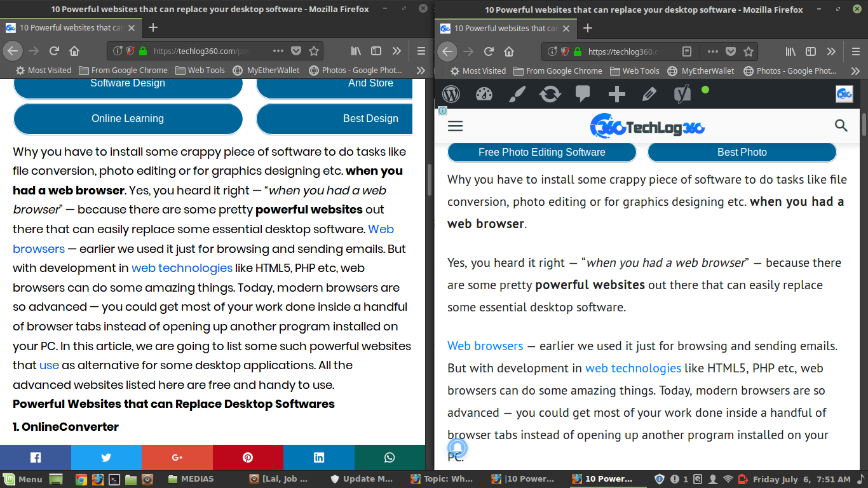This screenshot has height=488, width=868.
Task: Reload page in right Firefox window
Action: coord(489,51)
